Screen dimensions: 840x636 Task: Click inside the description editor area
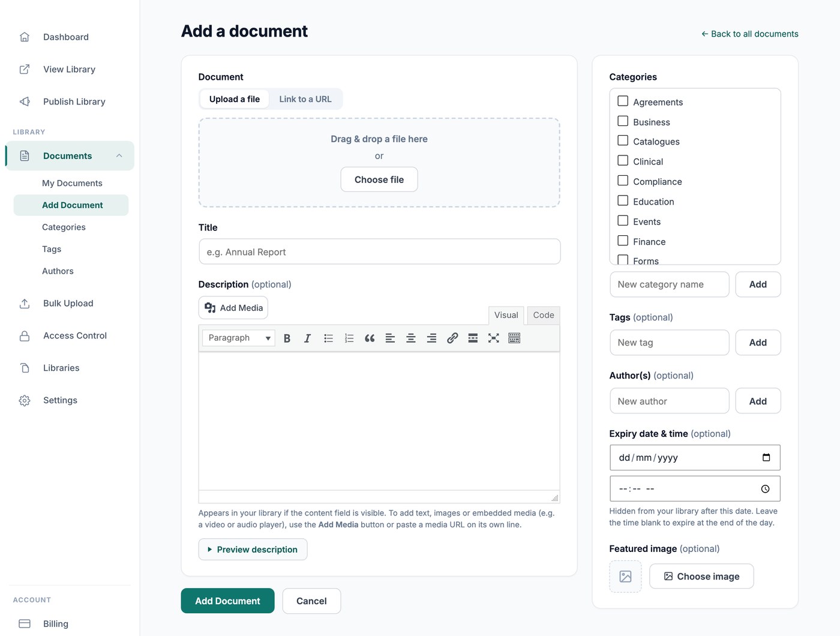click(x=379, y=421)
